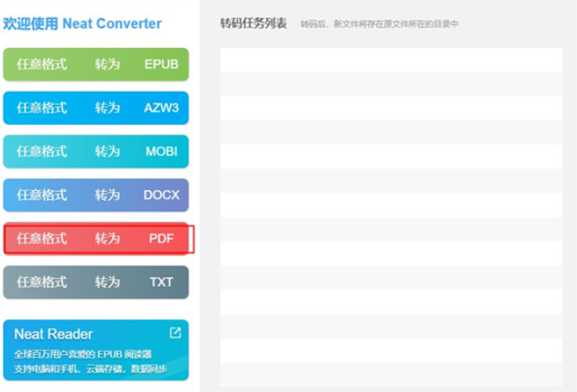Click the red convert to PDF button
Screen dimensions: 577x392
(x=96, y=239)
